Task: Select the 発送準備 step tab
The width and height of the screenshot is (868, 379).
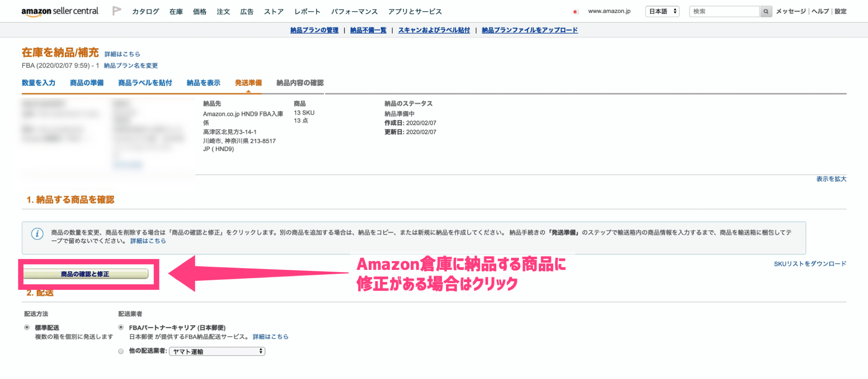Action: (248, 83)
